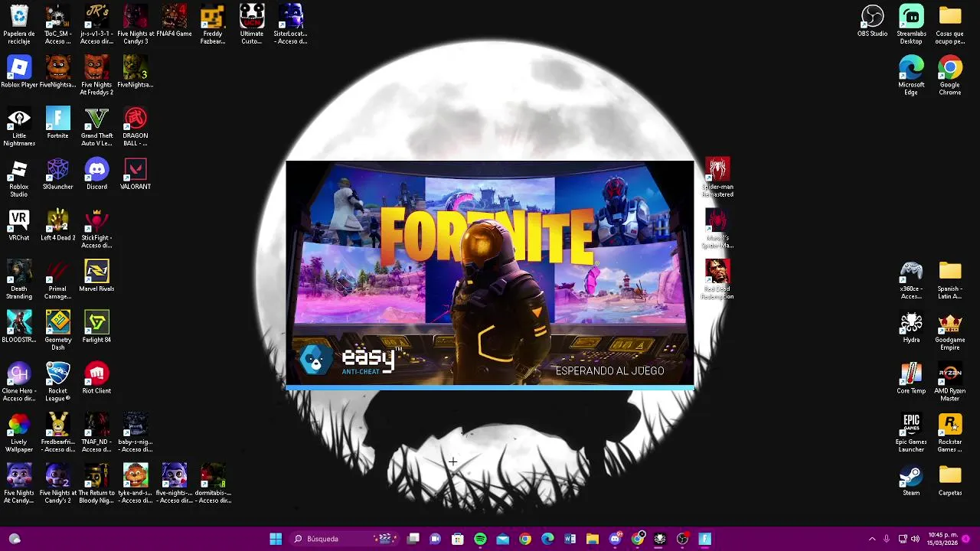Open Grand Theft Auto V shortcut

click(96, 126)
